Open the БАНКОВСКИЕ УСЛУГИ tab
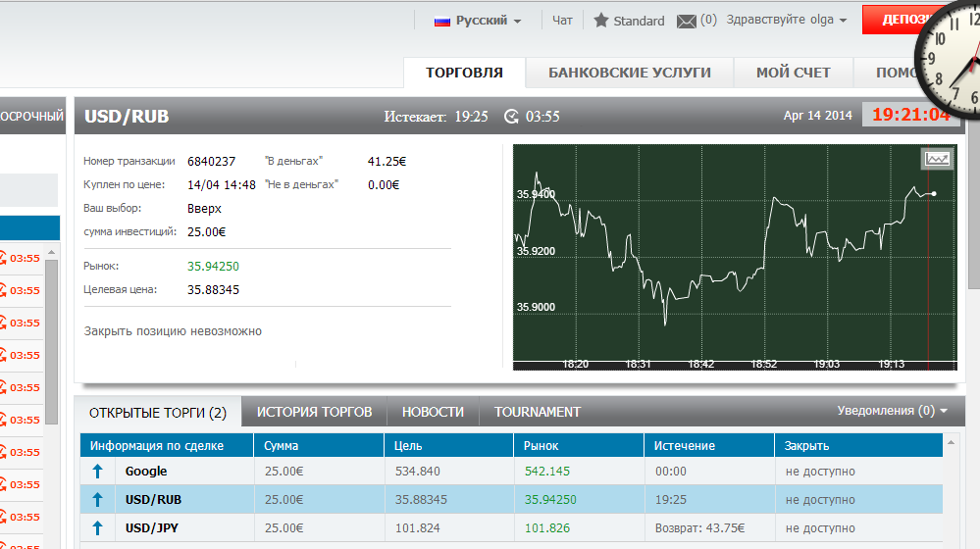 pos(630,74)
